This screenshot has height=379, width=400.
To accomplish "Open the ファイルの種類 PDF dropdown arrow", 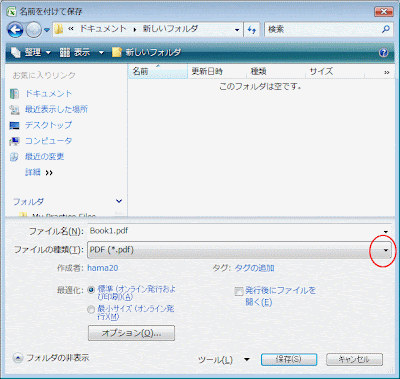I will click(386, 250).
